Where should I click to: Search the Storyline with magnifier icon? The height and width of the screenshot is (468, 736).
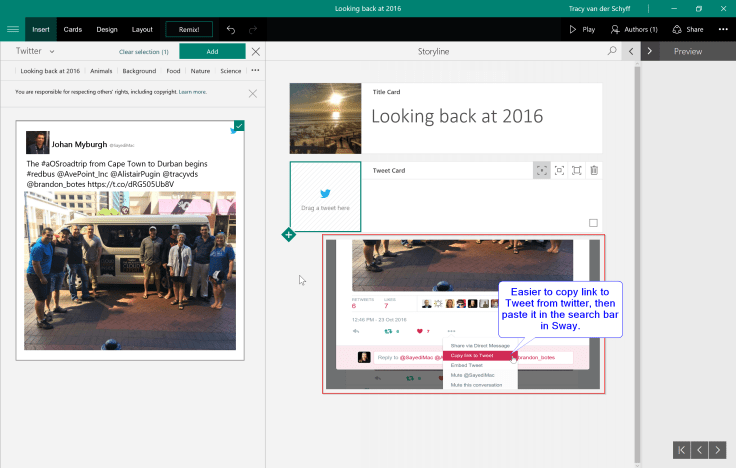[612, 51]
